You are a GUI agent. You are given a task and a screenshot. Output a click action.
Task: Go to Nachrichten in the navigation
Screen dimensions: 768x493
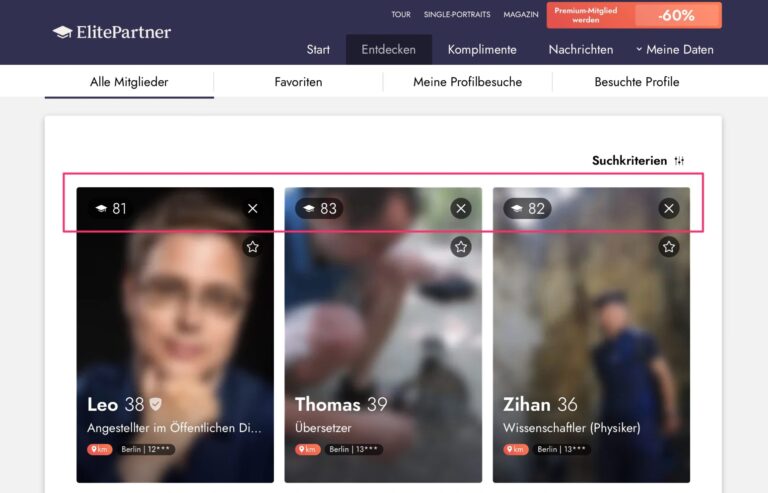click(x=580, y=49)
